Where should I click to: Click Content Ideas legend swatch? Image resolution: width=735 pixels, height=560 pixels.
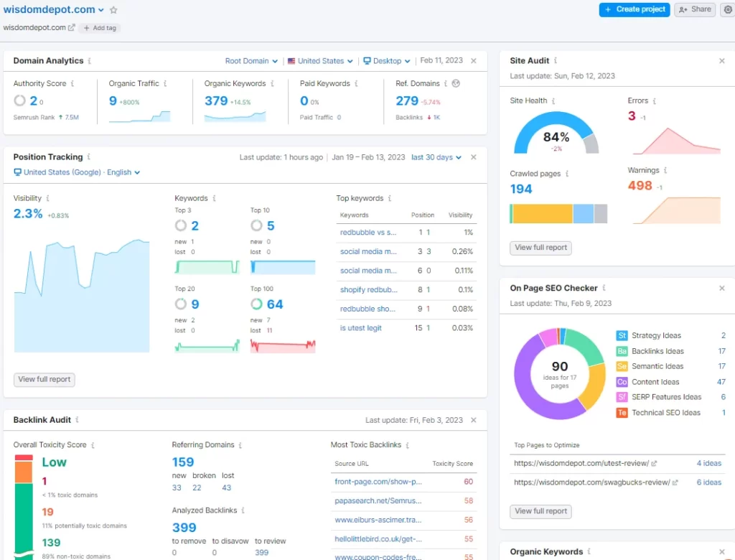point(622,382)
